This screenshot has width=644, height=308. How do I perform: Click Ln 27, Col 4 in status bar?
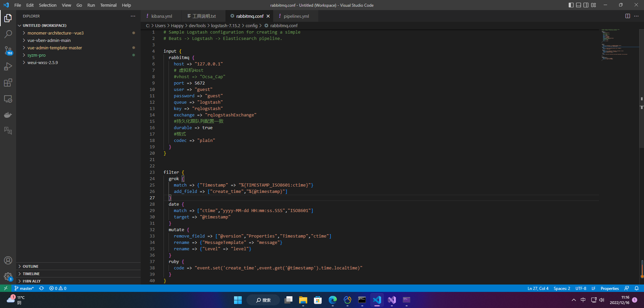[538, 288]
